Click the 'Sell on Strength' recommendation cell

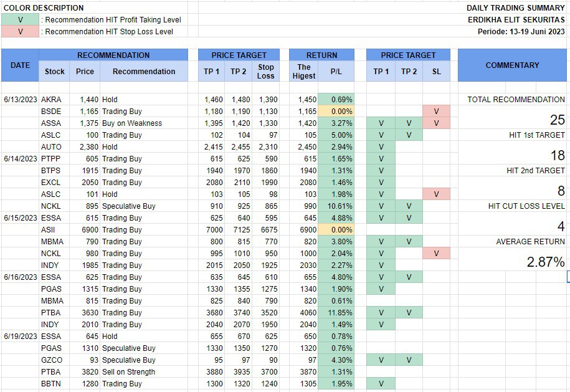coord(129,372)
